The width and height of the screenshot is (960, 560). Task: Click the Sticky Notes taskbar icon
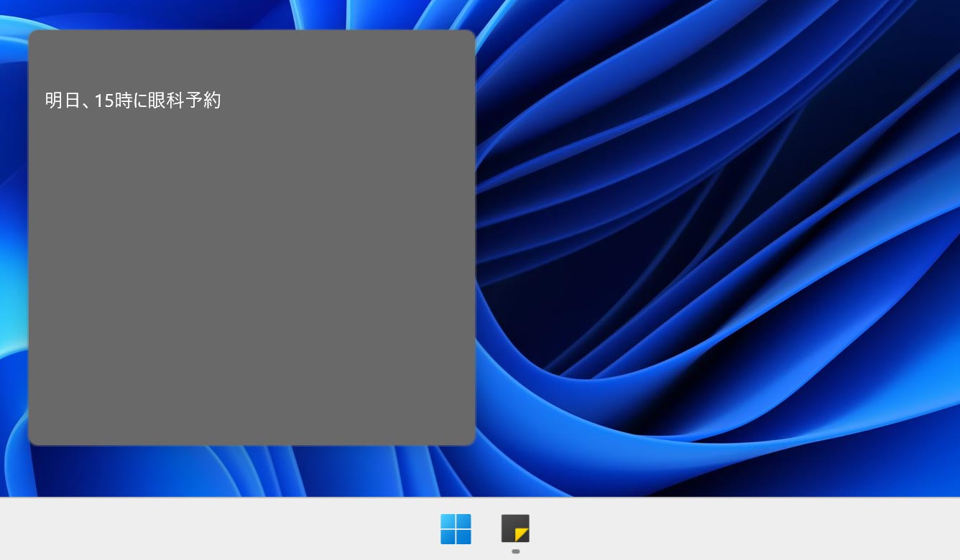pyautogui.click(x=515, y=528)
